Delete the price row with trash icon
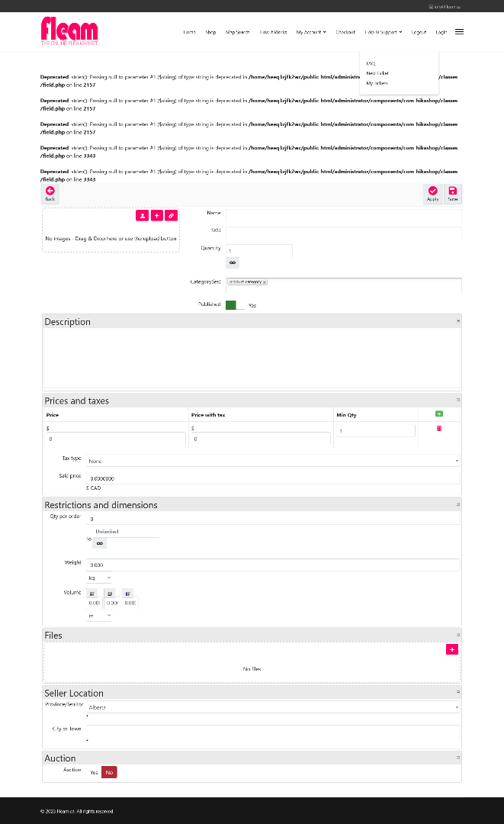The image size is (504, 824). pyautogui.click(x=438, y=429)
